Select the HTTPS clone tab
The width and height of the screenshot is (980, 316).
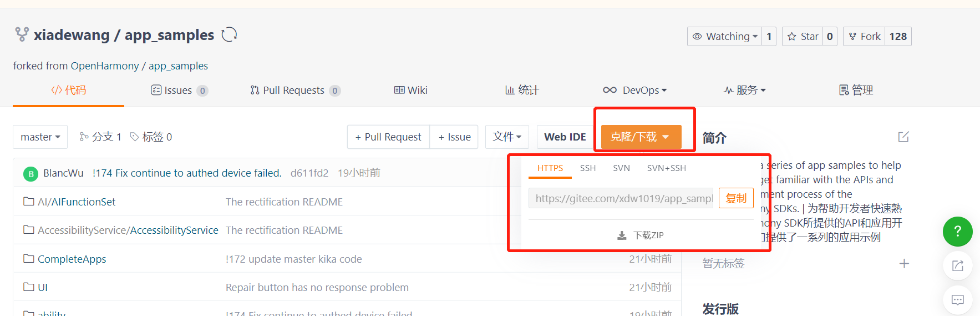[x=550, y=168]
